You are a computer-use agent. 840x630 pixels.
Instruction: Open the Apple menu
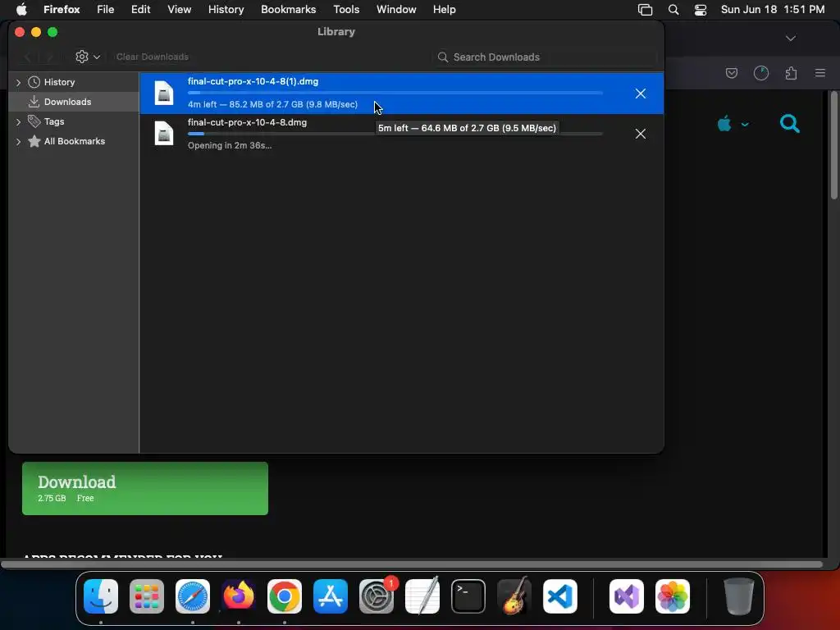pos(21,10)
